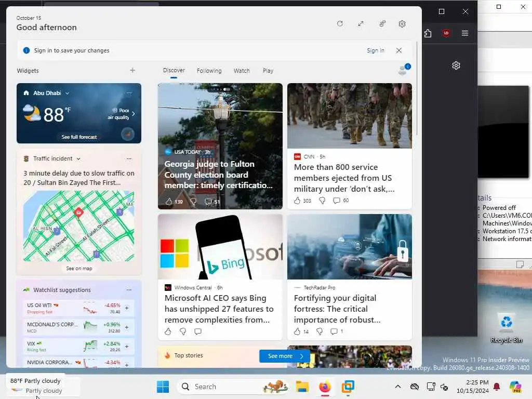The width and height of the screenshot is (532, 399).
Task: Open the personalize feed icon beside the settings gear
Action: point(382,24)
